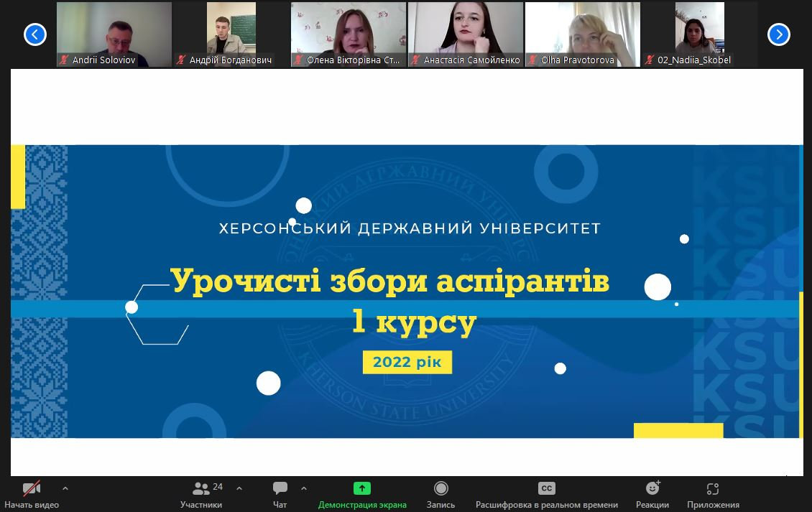The height and width of the screenshot is (512, 812).
Task: Click muted mic icon on Анастасія Самойленко
Action: 415,60
